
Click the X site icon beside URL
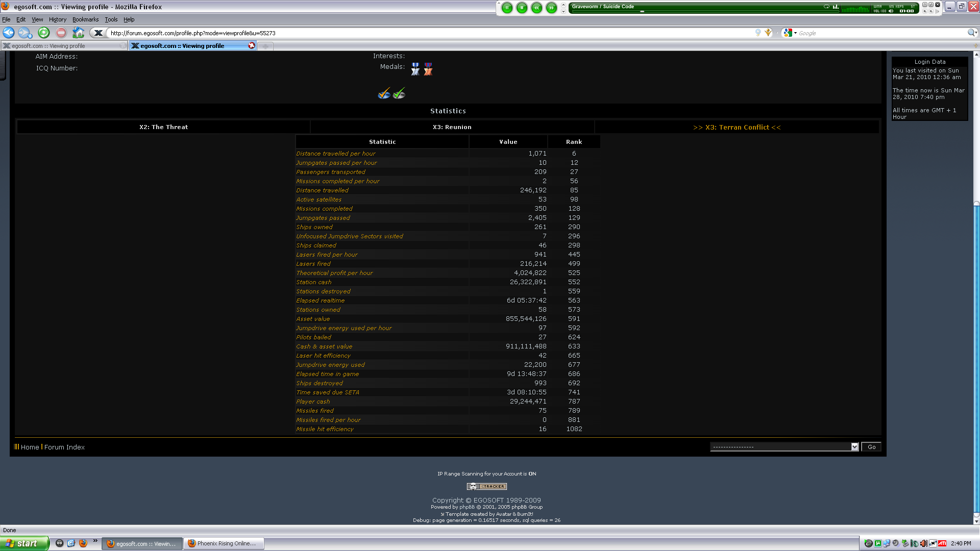99,33
